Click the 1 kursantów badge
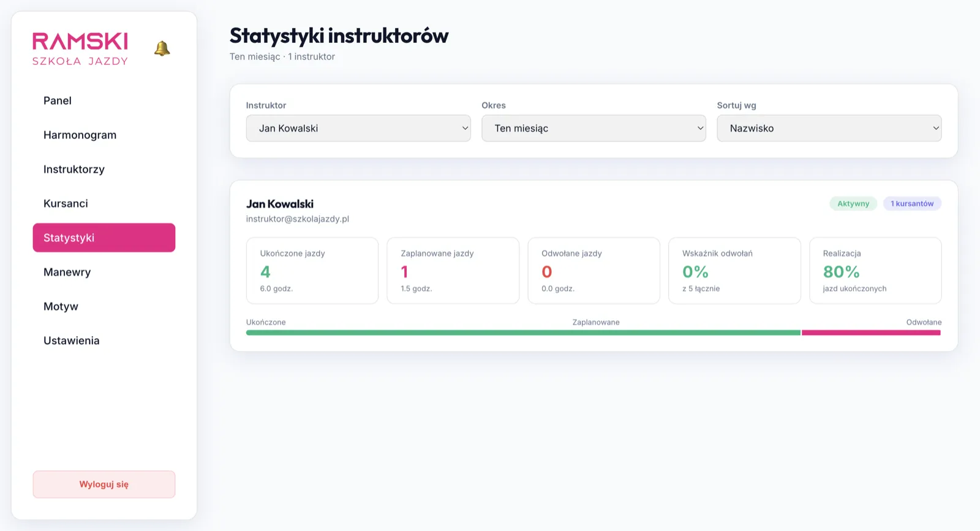The image size is (980, 531). 912,203
